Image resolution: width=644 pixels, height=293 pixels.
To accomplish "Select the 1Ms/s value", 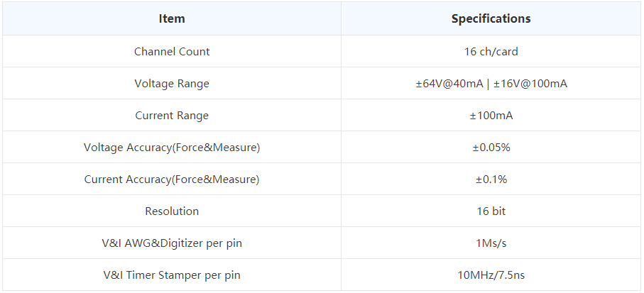I will (x=491, y=243).
